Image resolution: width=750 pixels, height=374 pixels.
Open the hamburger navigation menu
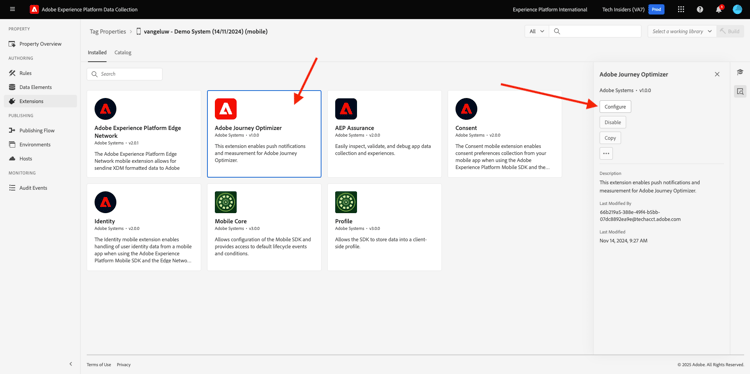click(x=12, y=9)
